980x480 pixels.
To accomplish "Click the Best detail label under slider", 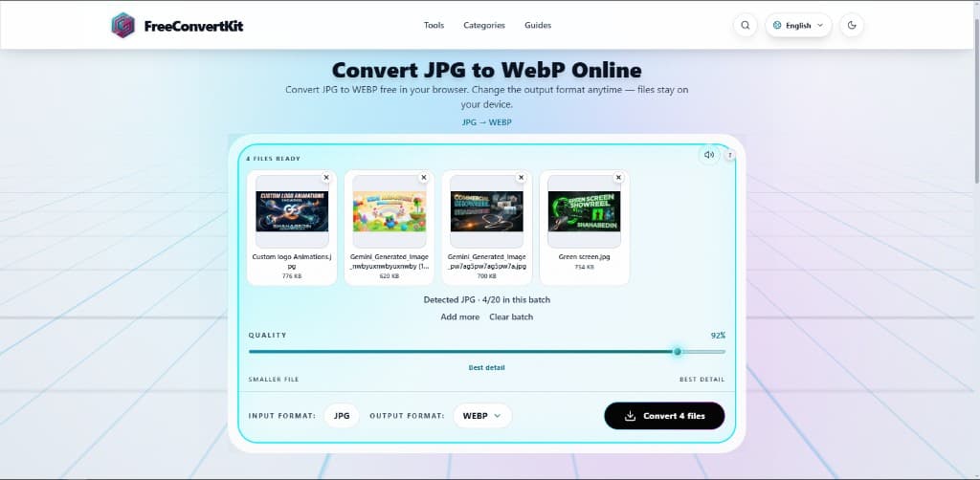I will click(487, 367).
